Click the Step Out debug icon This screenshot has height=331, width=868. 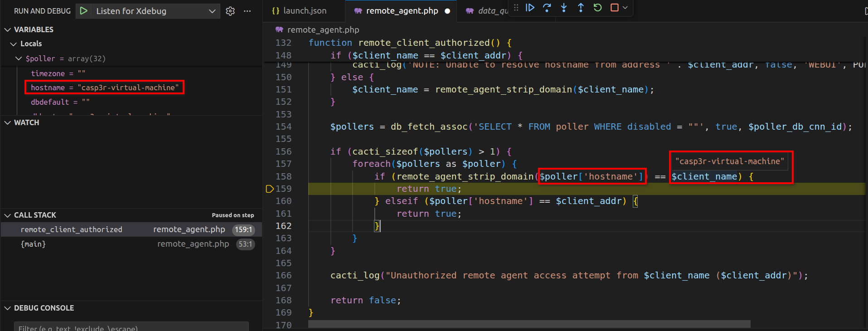[581, 8]
